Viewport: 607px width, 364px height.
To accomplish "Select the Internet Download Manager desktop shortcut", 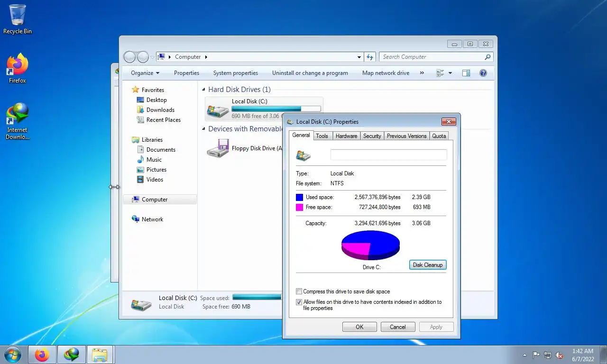I will [18, 121].
